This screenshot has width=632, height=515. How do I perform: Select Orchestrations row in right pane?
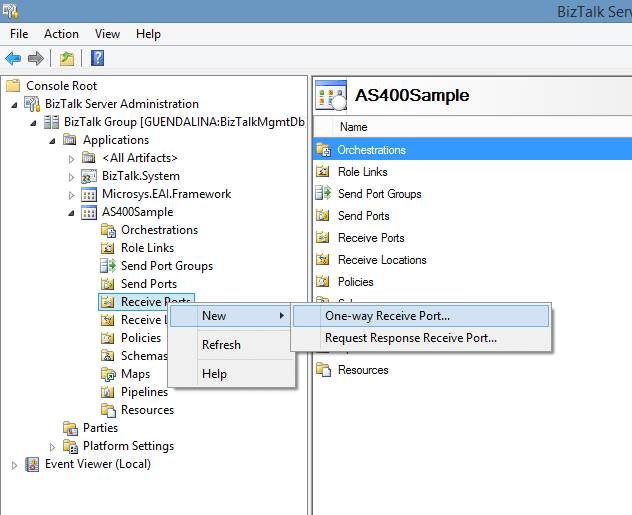click(x=472, y=150)
